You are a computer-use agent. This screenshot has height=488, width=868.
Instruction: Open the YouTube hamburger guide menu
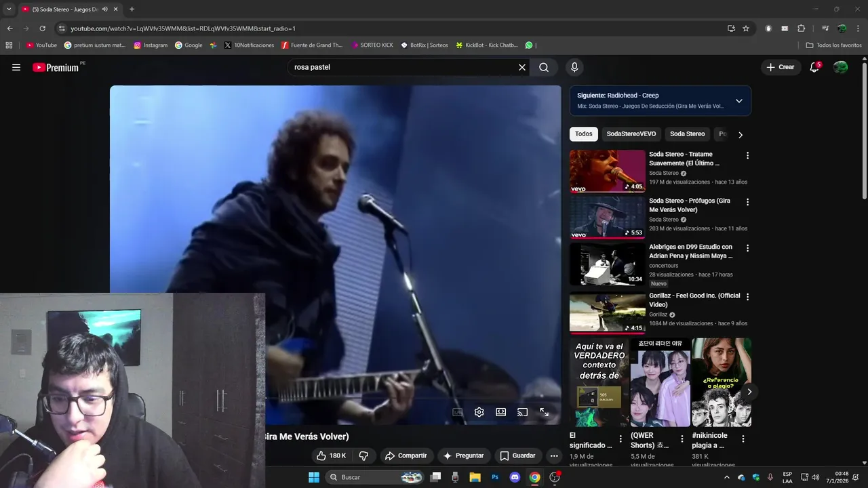pos(16,67)
